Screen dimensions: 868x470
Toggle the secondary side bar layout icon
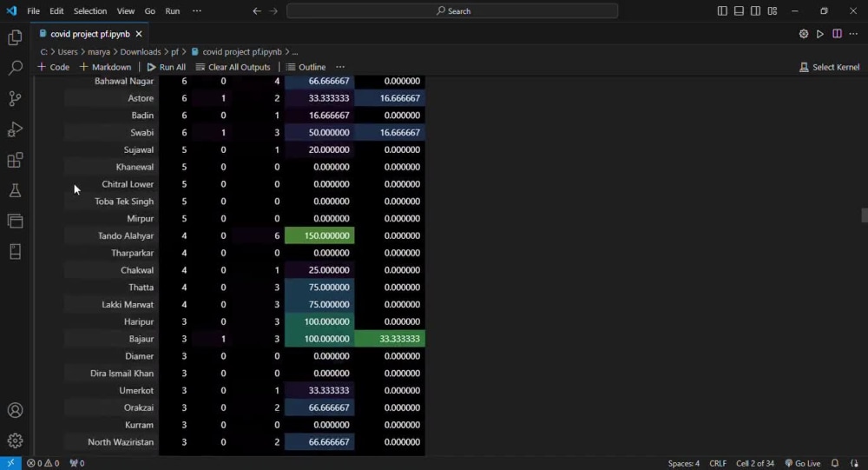click(756, 11)
